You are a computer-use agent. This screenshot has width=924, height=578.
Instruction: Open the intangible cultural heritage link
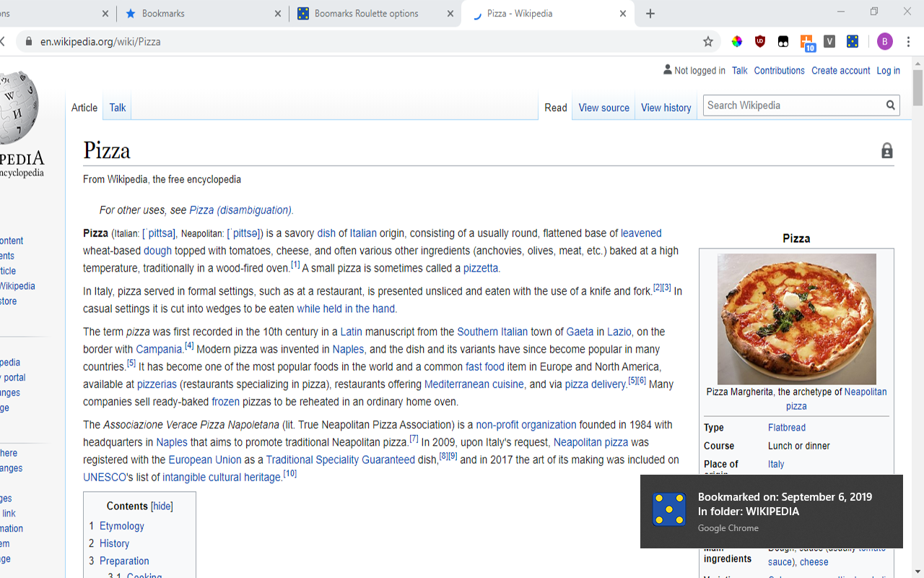222,478
